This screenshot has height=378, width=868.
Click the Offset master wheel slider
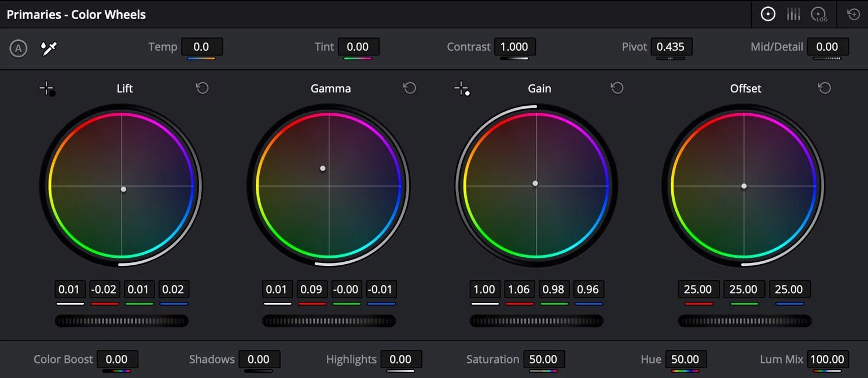pos(745,321)
